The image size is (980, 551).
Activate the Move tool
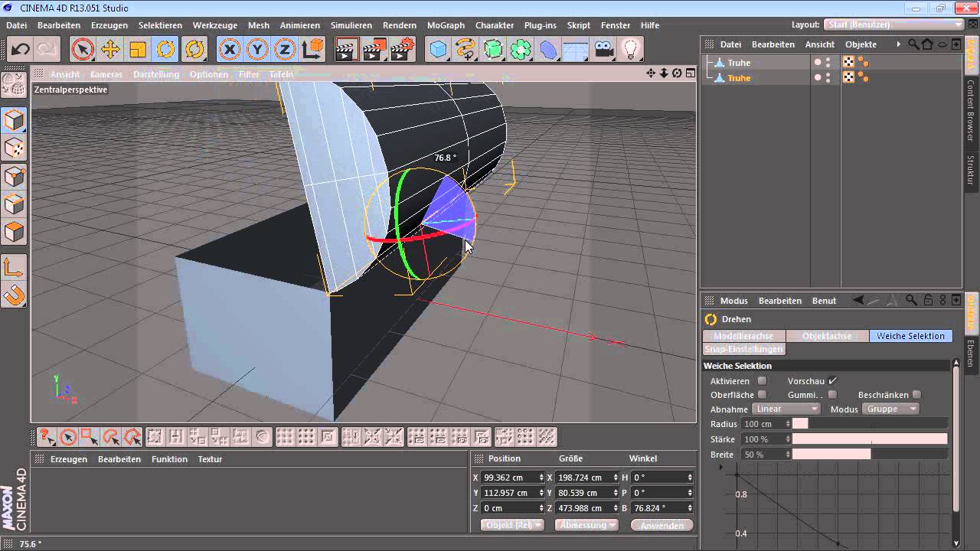click(x=110, y=51)
